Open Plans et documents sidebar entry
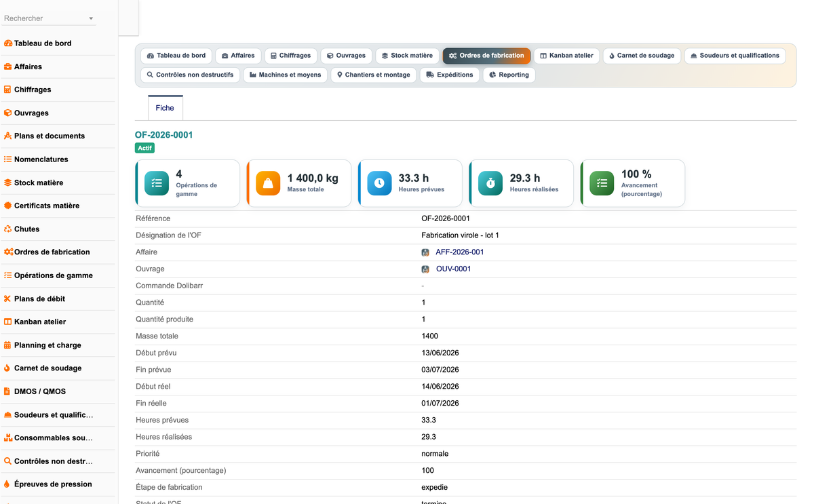The width and height of the screenshot is (814, 504). click(50, 136)
